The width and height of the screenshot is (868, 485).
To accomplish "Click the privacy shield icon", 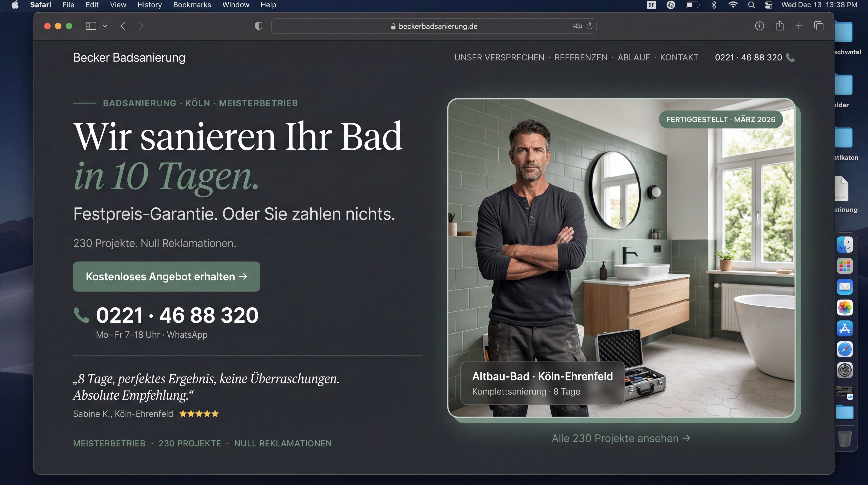I will click(259, 26).
